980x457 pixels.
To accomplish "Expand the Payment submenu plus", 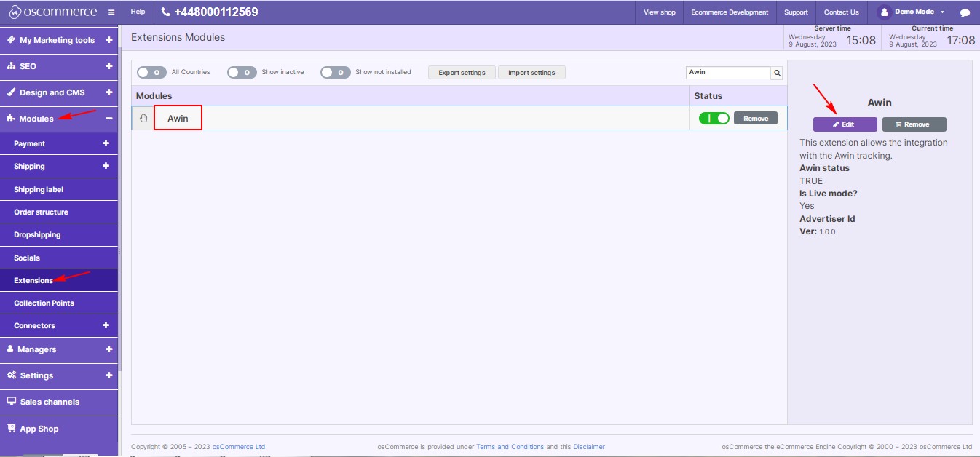I will click(106, 143).
